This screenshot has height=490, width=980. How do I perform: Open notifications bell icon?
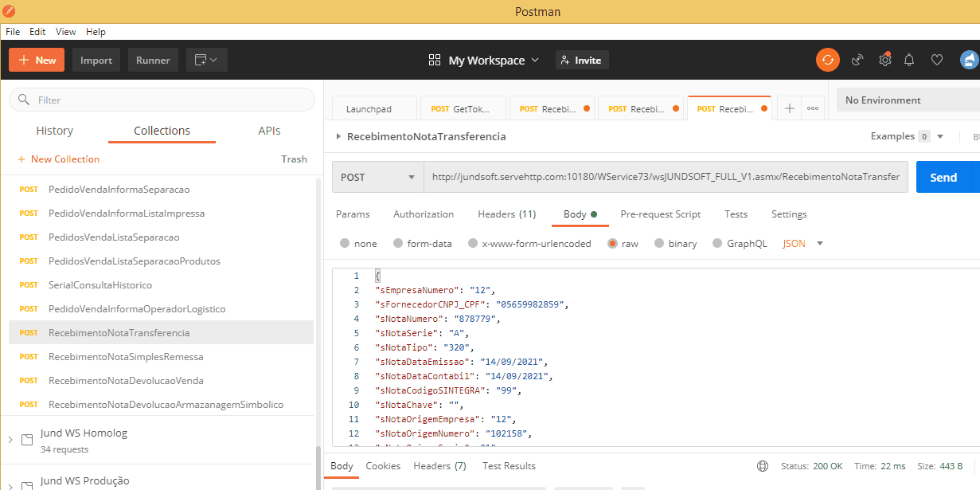click(909, 60)
